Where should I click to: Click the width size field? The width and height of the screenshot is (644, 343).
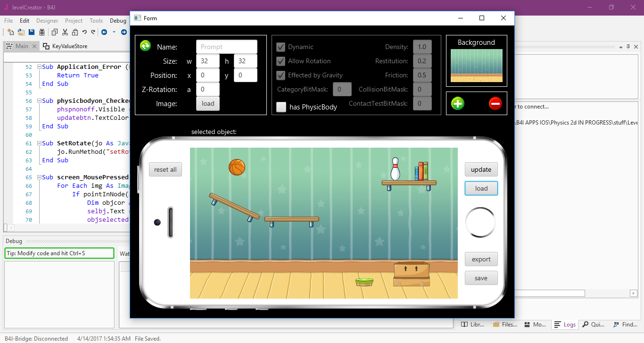(208, 61)
